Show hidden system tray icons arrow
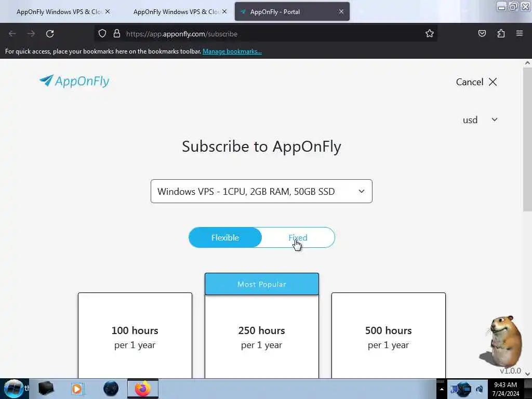 [442, 389]
